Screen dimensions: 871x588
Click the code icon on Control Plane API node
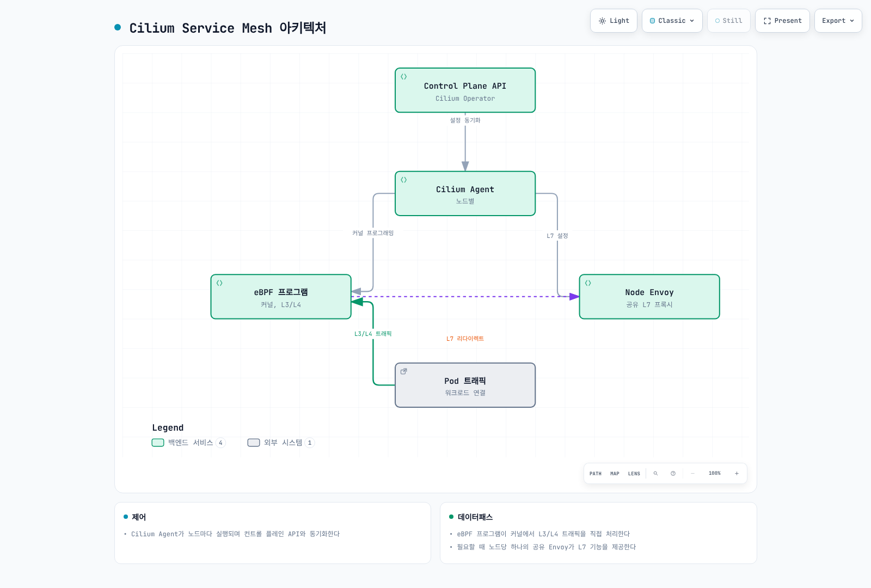tap(404, 77)
